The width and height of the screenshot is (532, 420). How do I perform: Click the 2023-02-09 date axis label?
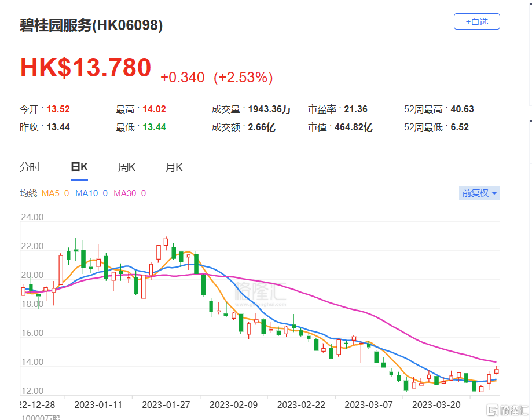233,405
